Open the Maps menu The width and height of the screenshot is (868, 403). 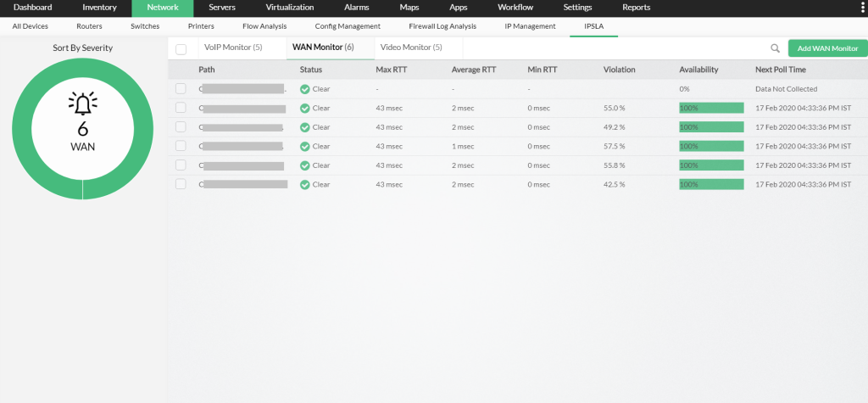409,8
